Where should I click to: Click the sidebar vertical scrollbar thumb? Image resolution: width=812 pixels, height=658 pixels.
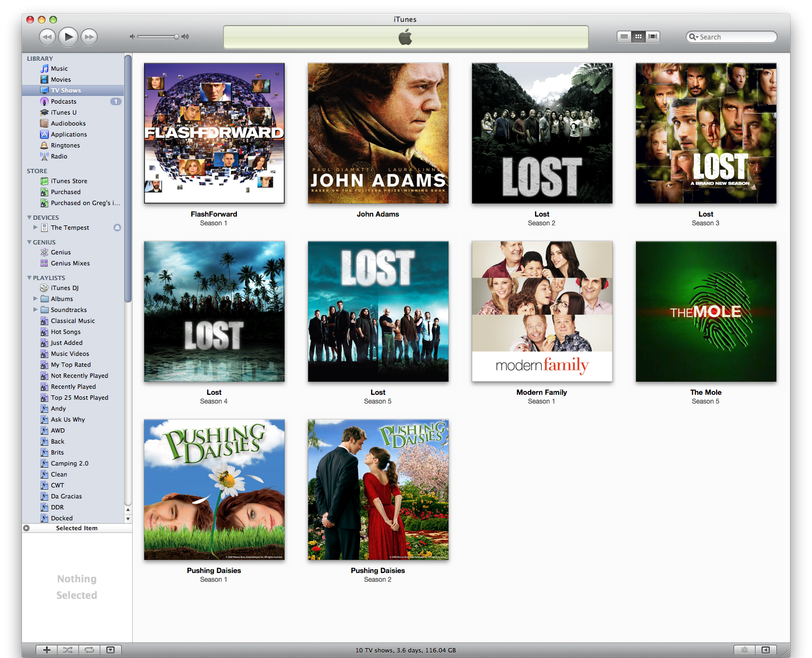click(128, 178)
